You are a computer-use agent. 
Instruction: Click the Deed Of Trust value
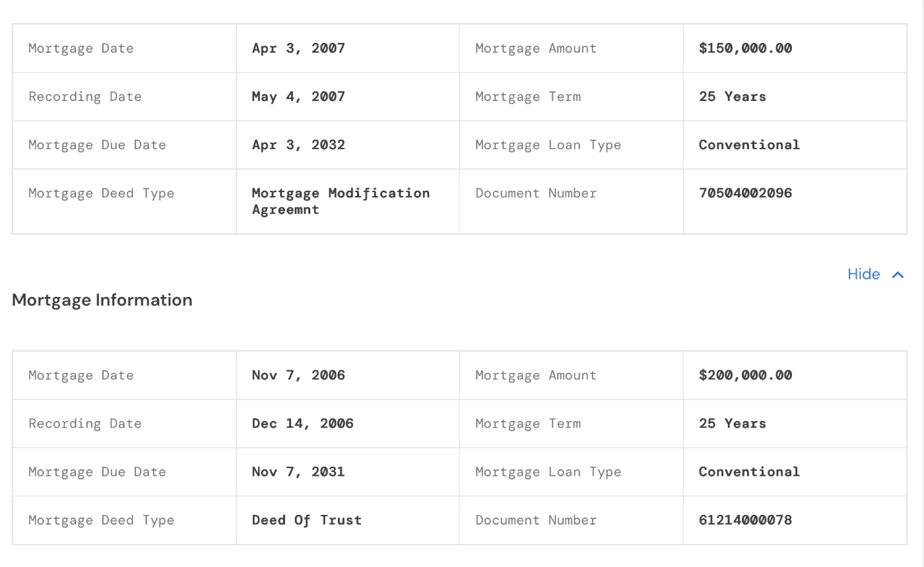tap(307, 519)
